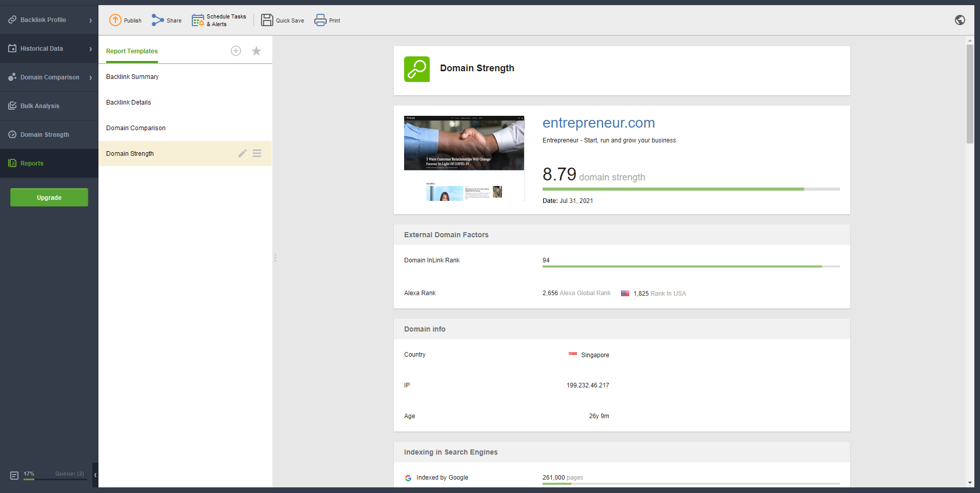Click the 'External Domain Factors' section header
This screenshot has width=980, height=493.
tap(446, 235)
